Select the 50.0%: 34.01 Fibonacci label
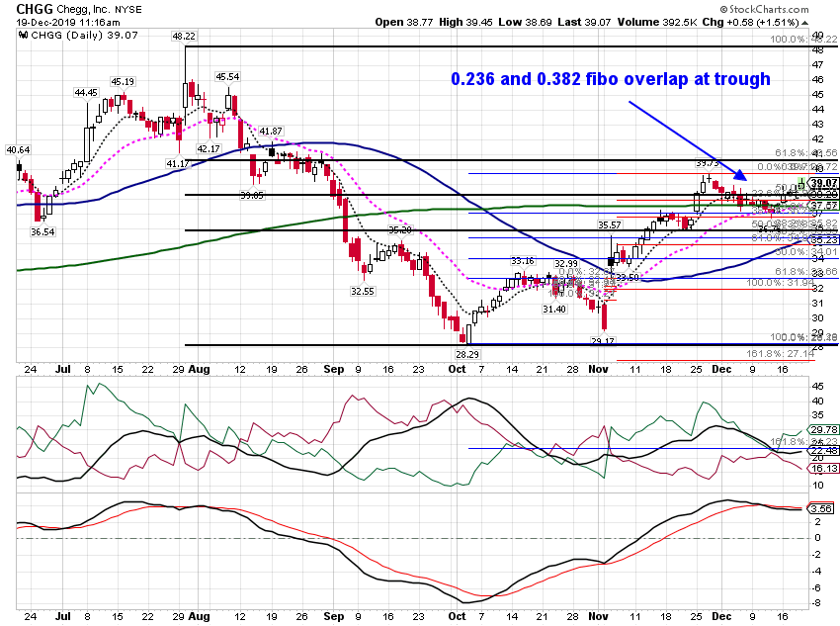Viewport: 840px width, 626px height. pyautogui.click(x=805, y=251)
